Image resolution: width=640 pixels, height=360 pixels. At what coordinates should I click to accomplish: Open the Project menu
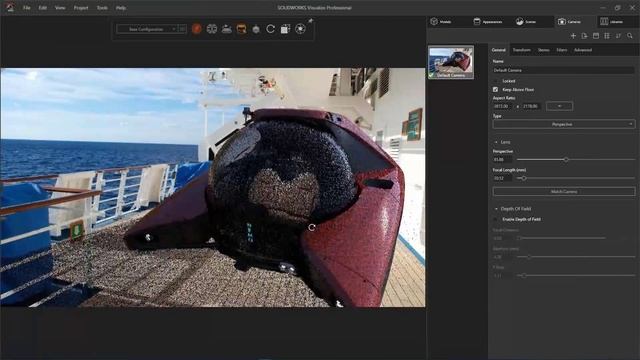point(81,8)
